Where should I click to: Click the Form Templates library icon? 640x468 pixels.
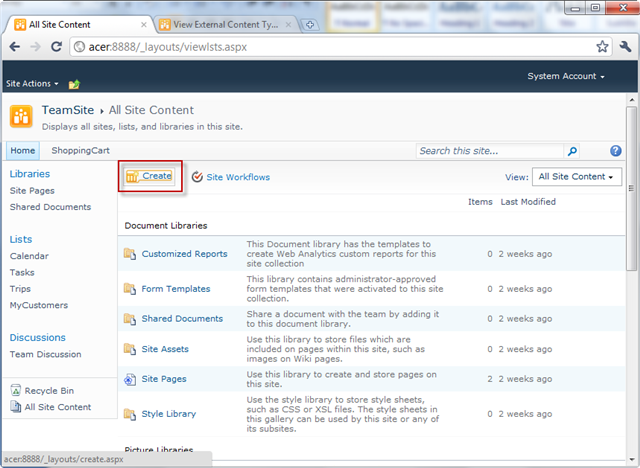pyautogui.click(x=130, y=289)
